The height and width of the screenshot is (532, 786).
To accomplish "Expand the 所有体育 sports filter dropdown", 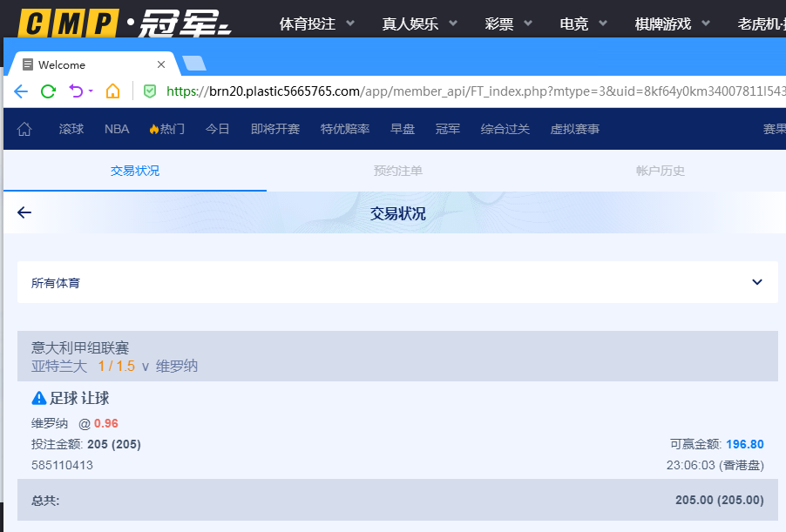I will (759, 282).
